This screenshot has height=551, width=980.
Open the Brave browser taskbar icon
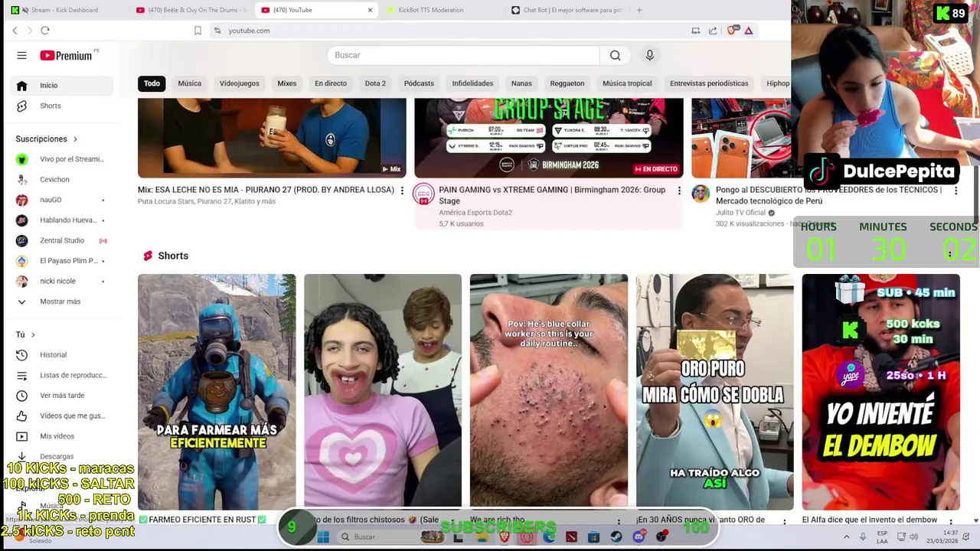coord(505,536)
